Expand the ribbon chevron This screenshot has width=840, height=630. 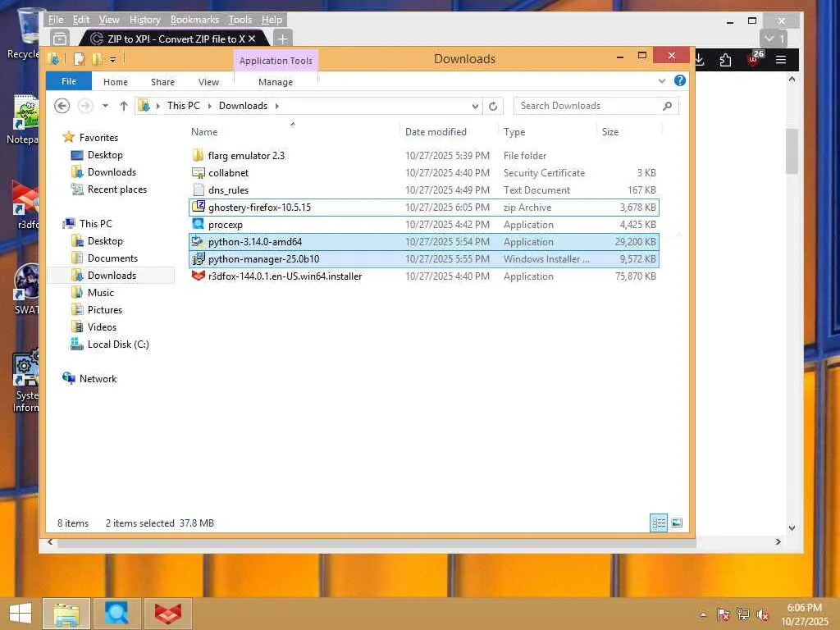click(x=662, y=81)
